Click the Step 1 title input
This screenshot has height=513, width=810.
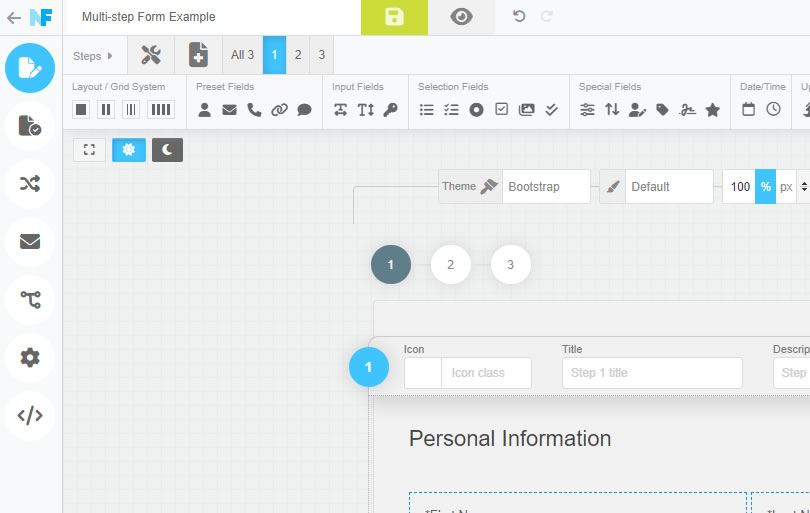(652, 373)
